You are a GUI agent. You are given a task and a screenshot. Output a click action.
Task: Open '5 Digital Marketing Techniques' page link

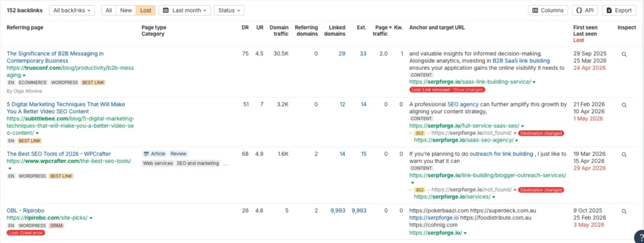(65, 108)
